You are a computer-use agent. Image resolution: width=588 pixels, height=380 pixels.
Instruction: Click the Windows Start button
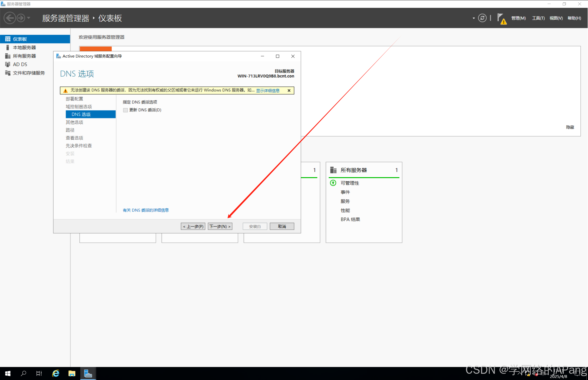(8, 373)
